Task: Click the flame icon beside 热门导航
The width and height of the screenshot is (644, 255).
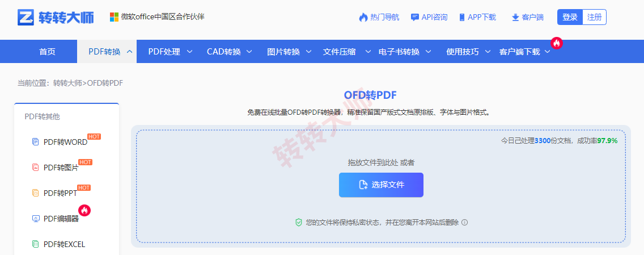Action: click(x=363, y=17)
